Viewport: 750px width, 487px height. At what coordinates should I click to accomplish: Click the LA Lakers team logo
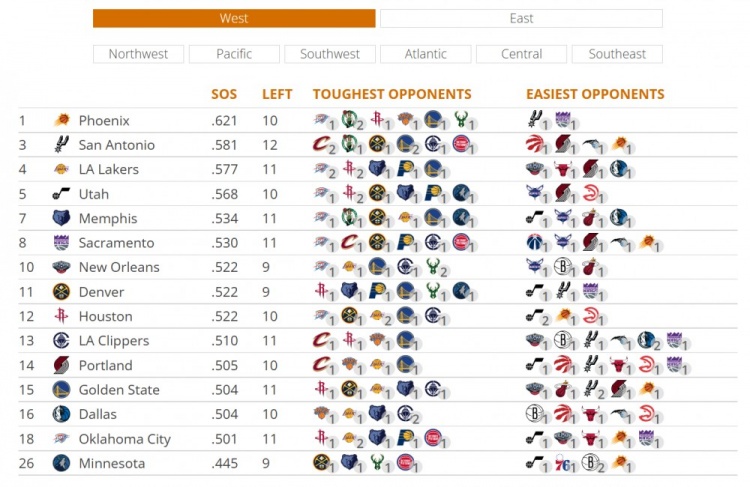61,170
